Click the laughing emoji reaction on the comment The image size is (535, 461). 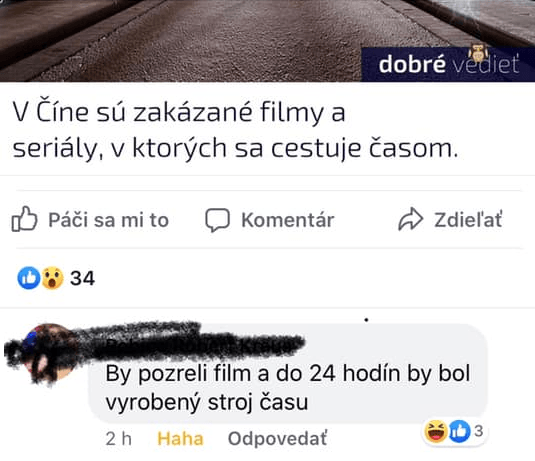coord(436,431)
